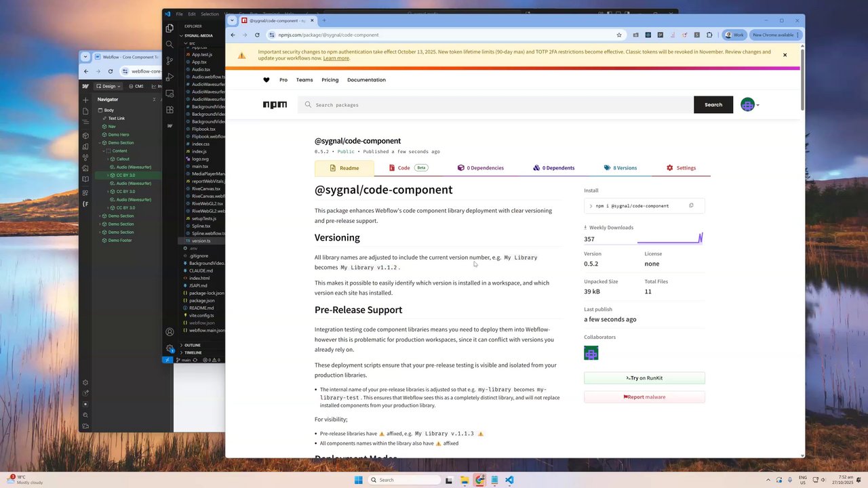Open the package Settings tab
868x488 pixels.
click(x=681, y=168)
